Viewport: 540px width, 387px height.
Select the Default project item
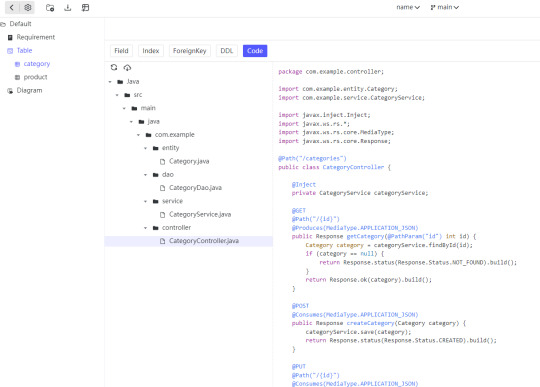[x=20, y=24]
